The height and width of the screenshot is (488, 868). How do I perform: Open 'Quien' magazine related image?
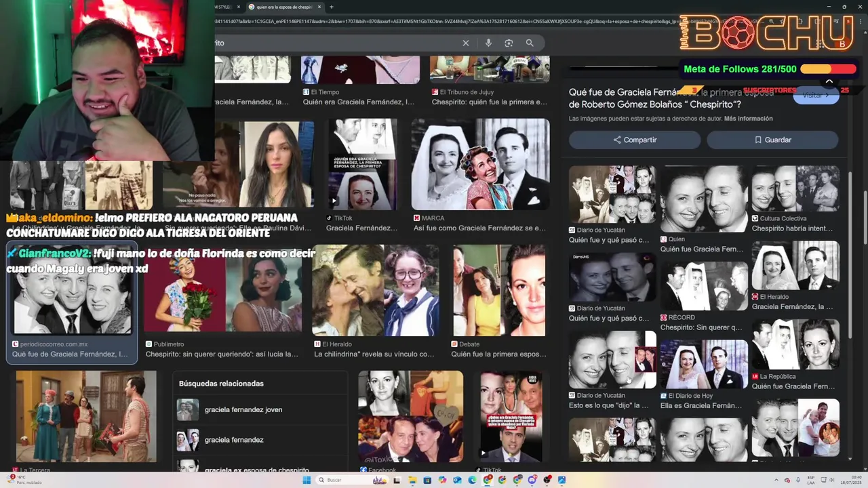pyautogui.click(x=704, y=199)
